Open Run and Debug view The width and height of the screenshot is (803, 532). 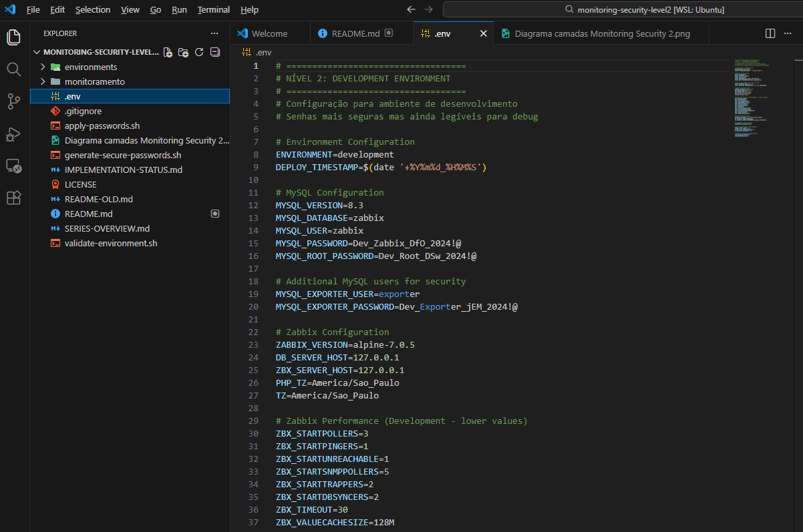point(14,134)
